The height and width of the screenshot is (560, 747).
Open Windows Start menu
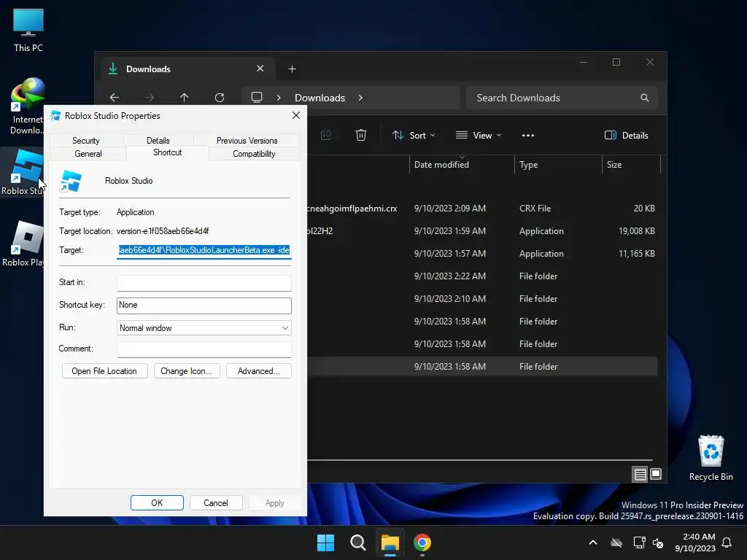tap(326, 542)
